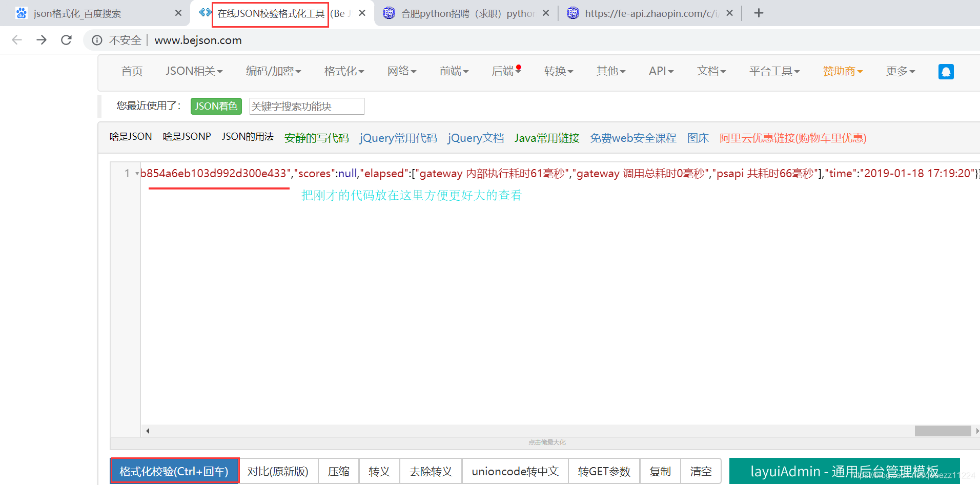Close the fe-api.zhaopin.com tab
This screenshot has width=980, height=485.
tap(730, 13)
